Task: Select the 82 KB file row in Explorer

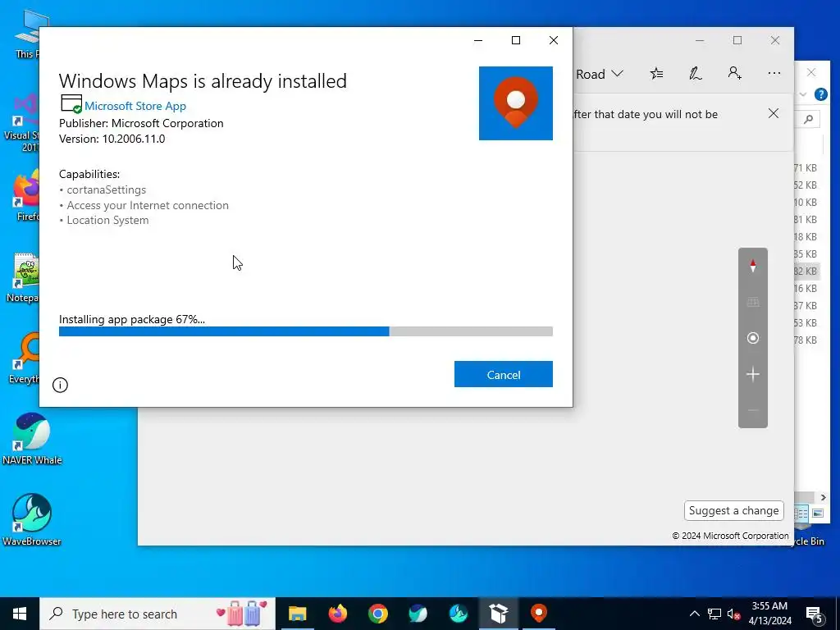Action: click(x=806, y=271)
